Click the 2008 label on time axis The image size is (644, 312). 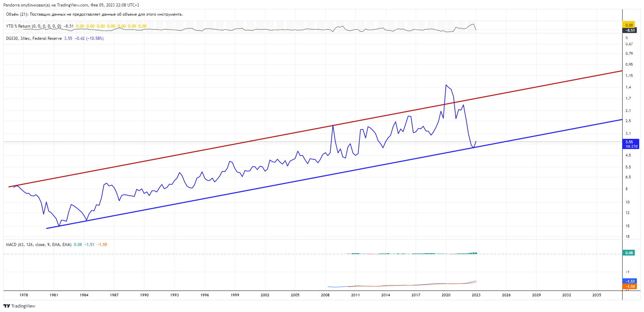tap(325, 295)
